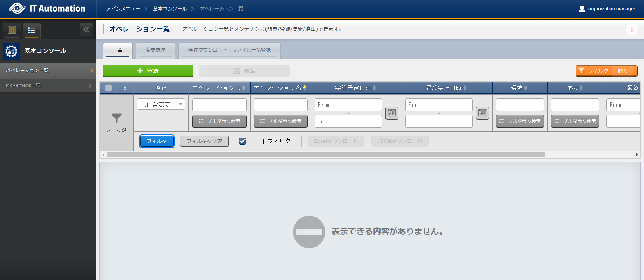
Task: Open calendar picker for 実施予定日時
Action: [391, 113]
